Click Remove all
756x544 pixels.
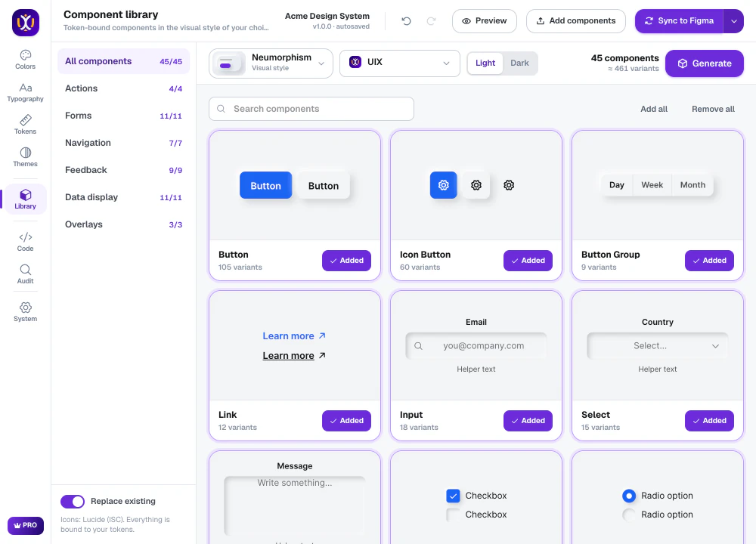pos(713,109)
